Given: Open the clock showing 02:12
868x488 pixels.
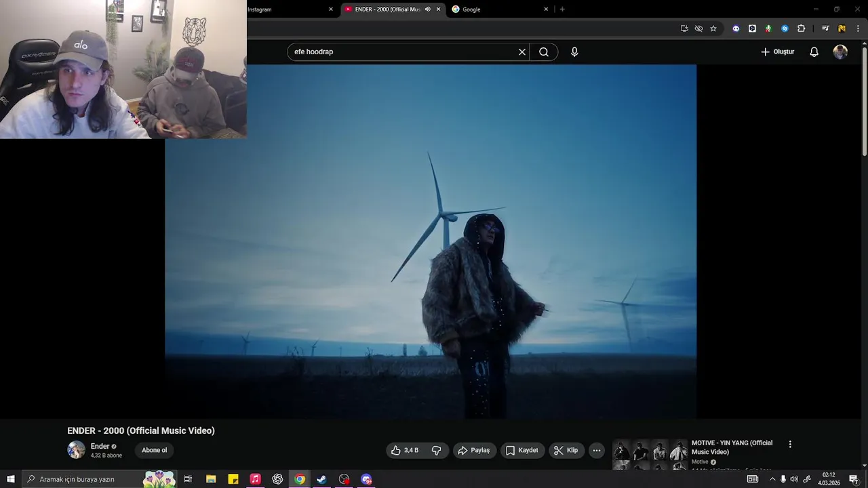Looking at the screenshot, I should point(829,479).
